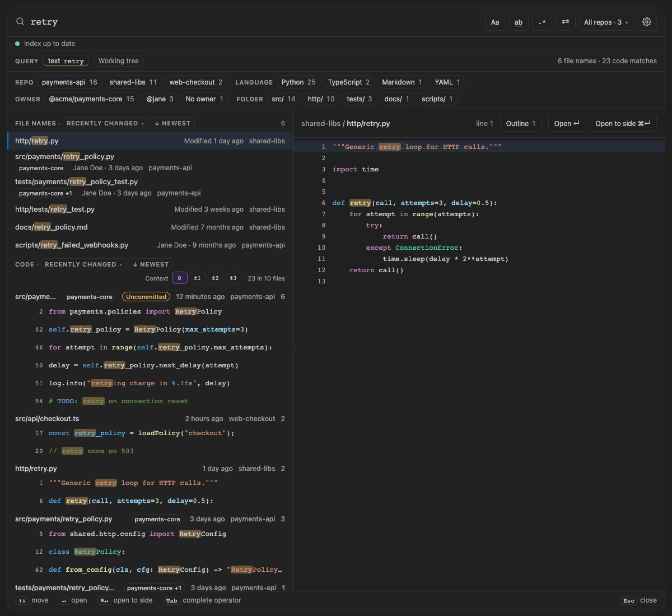Screen dimensions: 672x616
Task: Toggle Code 'Newest' sort direction
Action: 151,264
